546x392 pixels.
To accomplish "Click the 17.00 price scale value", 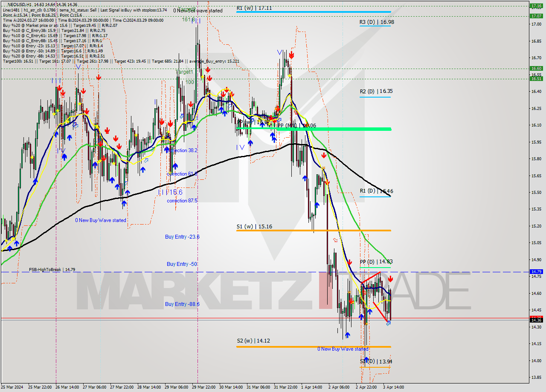I will point(536,24).
